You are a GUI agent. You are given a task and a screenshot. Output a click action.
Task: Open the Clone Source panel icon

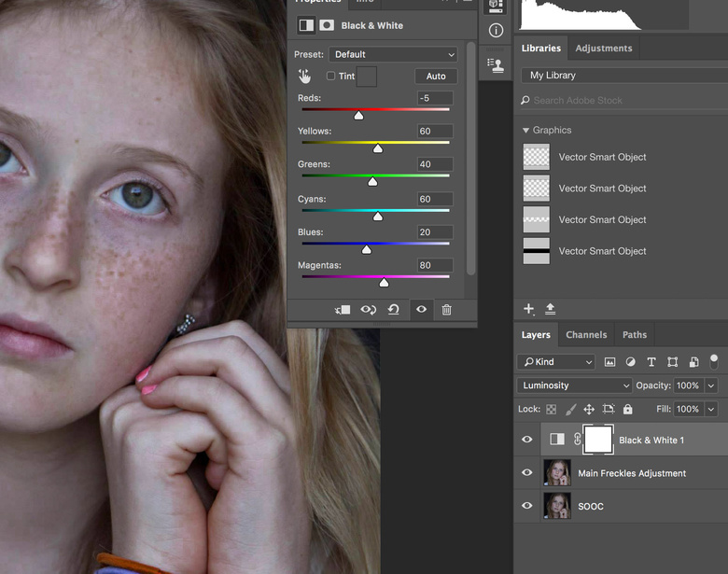pyautogui.click(x=496, y=65)
